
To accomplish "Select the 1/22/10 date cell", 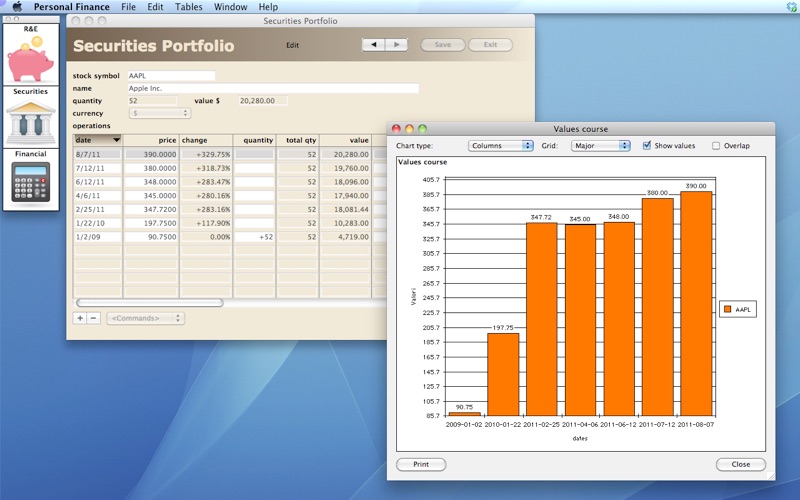I will (x=97, y=223).
